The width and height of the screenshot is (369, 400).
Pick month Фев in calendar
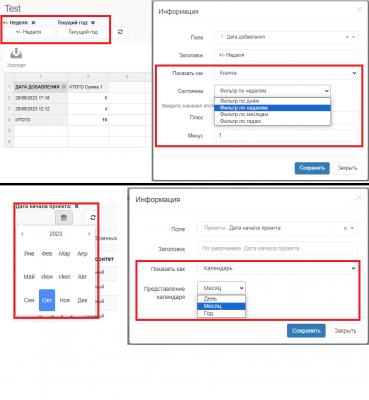pyautogui.click(x=47, y=254)
